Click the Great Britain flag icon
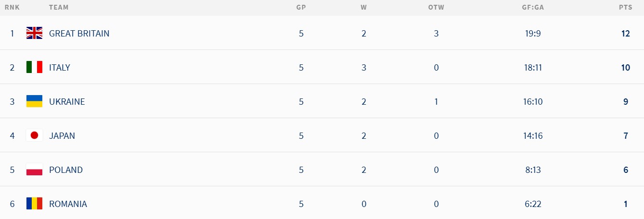Image resolution: width=644 pixels, height=219 pixels. click(34, 33)
